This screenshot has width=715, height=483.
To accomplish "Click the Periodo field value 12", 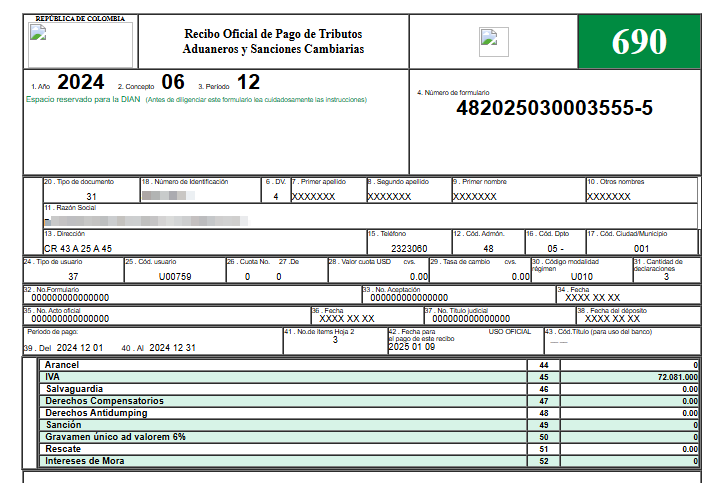I will click(x=248, y=82).
